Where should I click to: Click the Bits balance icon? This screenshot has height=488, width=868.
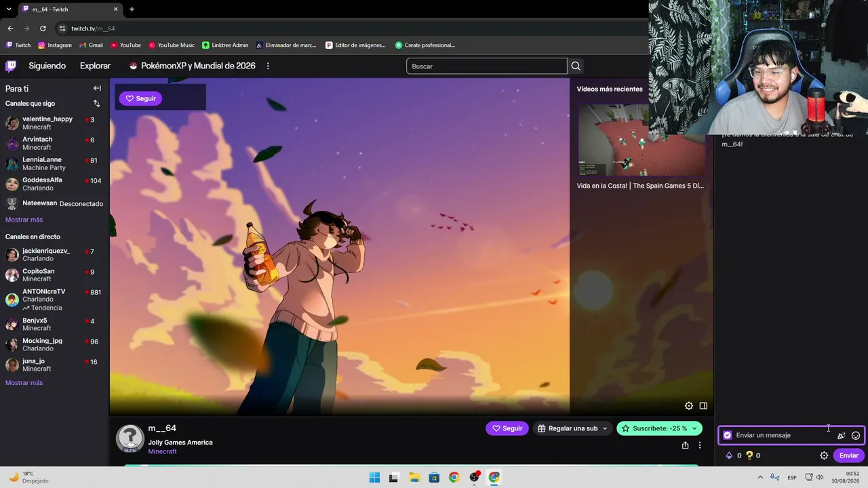coord(729,455)
